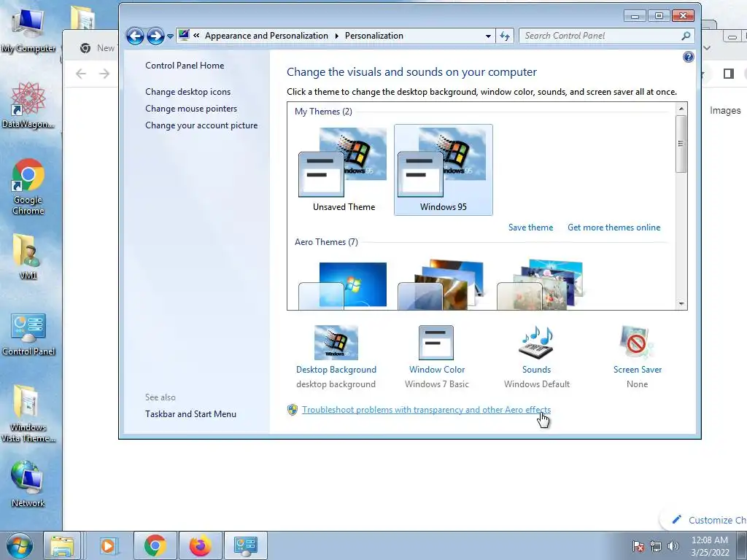Click Chrome window forward arrow

pyautogui.click(x=104, y=74)
